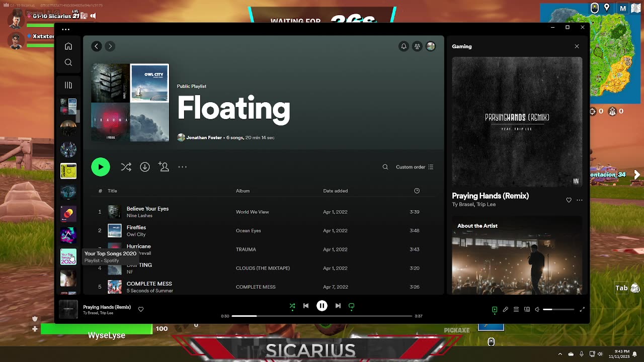The height and width of the screenshot is (362, 644).
Task: Invite collaborators to the playlist
Action: [164, 166]
